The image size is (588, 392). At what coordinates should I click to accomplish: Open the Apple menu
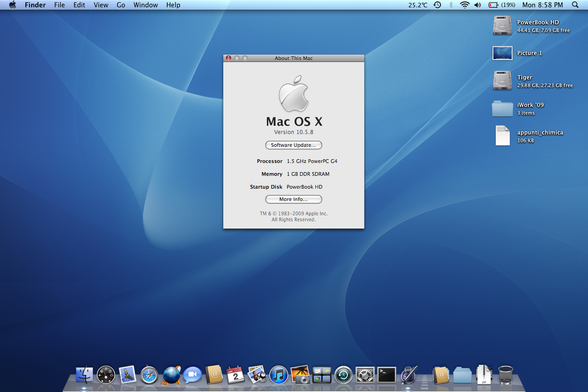pos(12,5)
